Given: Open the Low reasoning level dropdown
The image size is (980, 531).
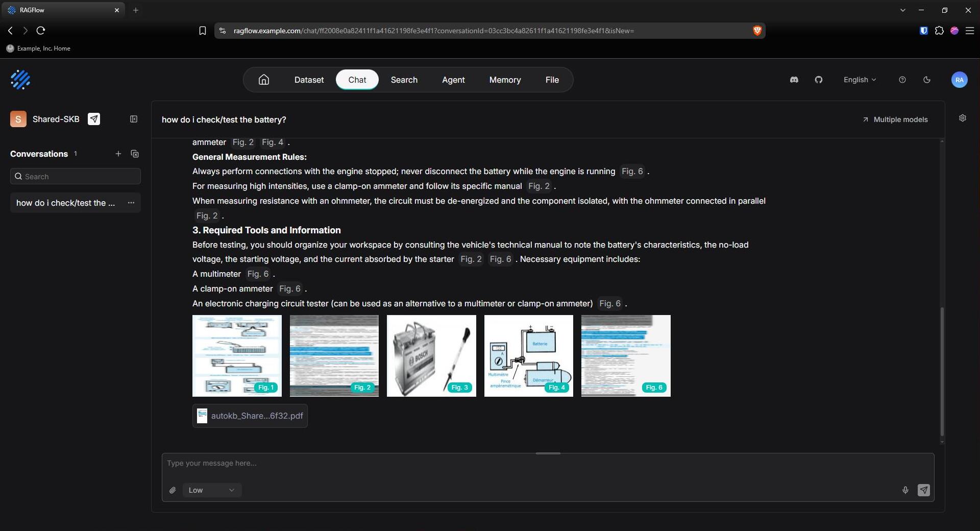Looking at the screenshot, I should [x=212, y=490].
